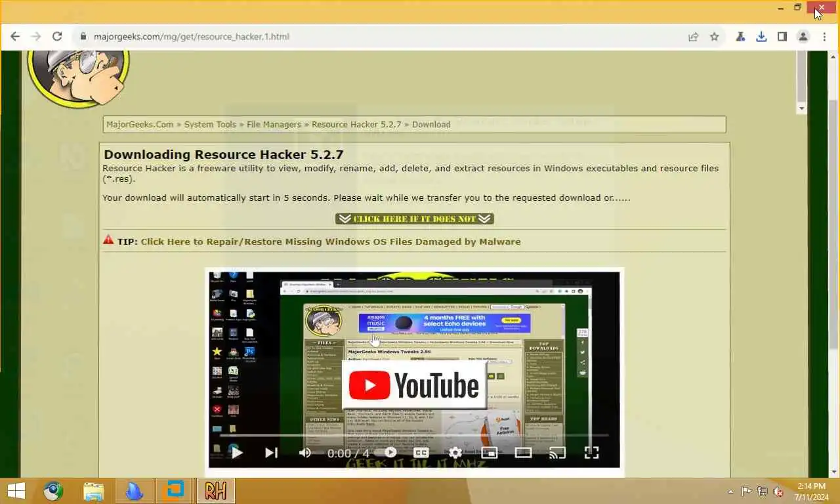Open the muted volume tray icon
Image resolution: width=840 pixels, height=504 pixels.
tap(778, 491)
